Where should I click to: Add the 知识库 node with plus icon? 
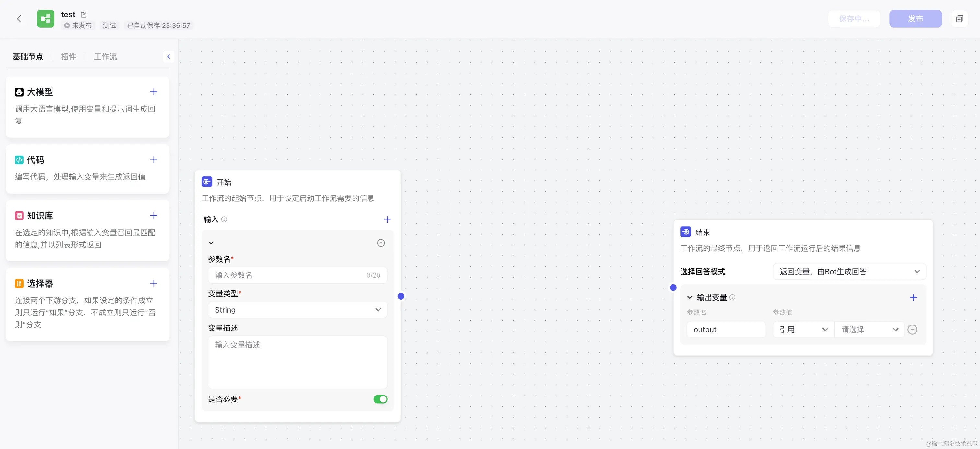pyautogui.click(x=153, y=215)
